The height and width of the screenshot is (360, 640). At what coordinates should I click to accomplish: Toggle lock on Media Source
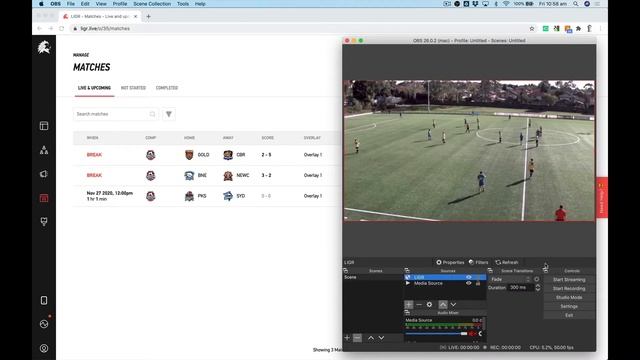point(478,283)
